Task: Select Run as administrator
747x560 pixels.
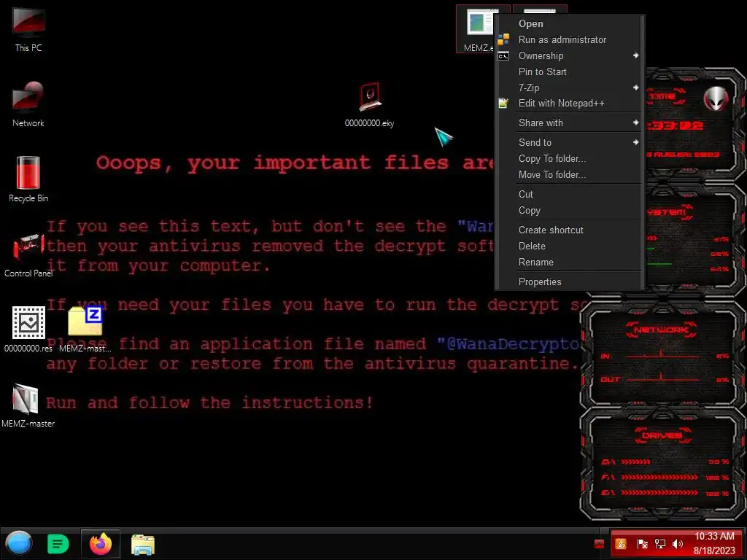Action: click(569, 39)
